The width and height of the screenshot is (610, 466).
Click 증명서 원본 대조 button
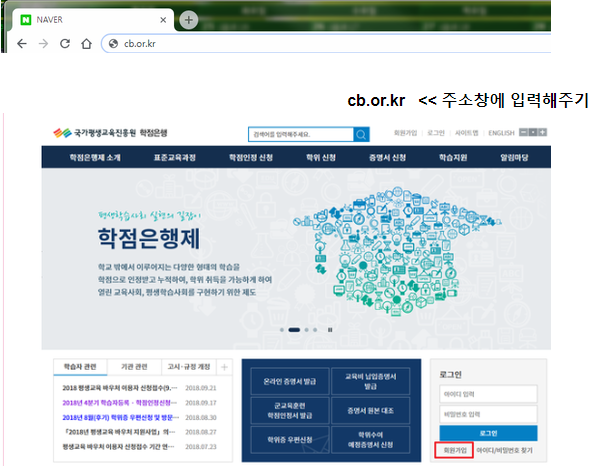tap(370, 410)
